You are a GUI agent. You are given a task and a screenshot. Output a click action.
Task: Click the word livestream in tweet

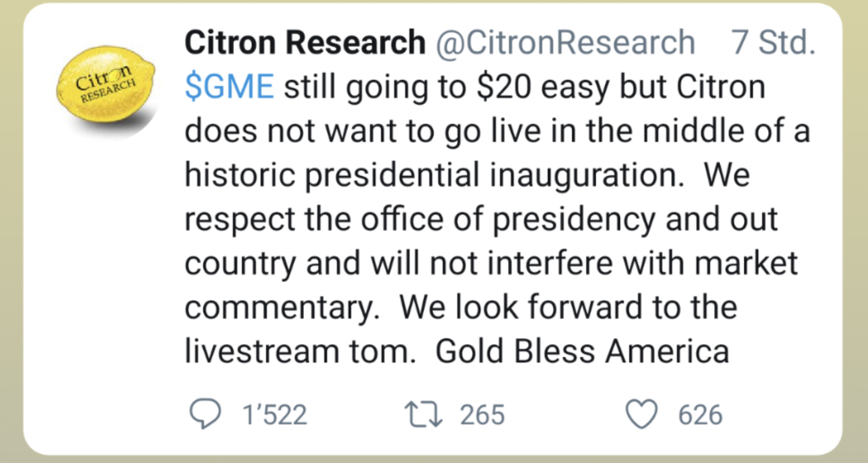262,351
